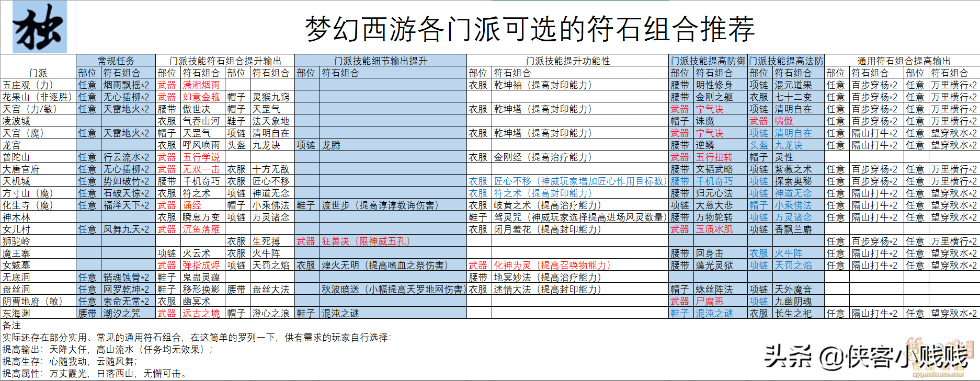Click the 瞬息万变 cell
The width and height of the screenshot is (980, 381).
coord(203,217)
